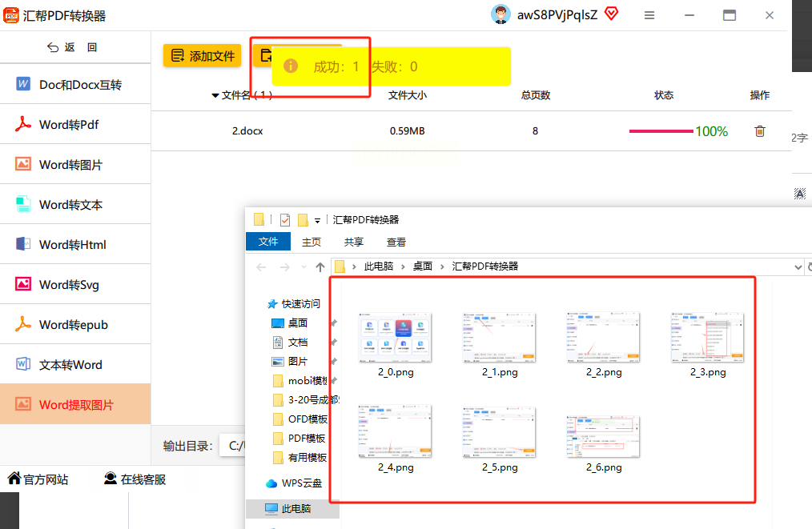The height and width of the screenshot is (529, 812).
Task: Open Doc和Docx互转 in sidebar
Action: pos(75,84)
